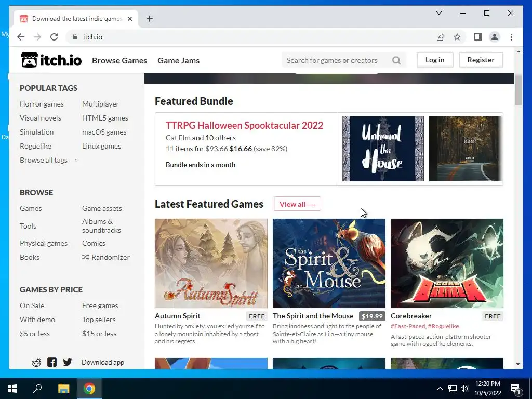Open Browse Games menu
This screenshot has width=532, height=399.
tap(119, 60)
